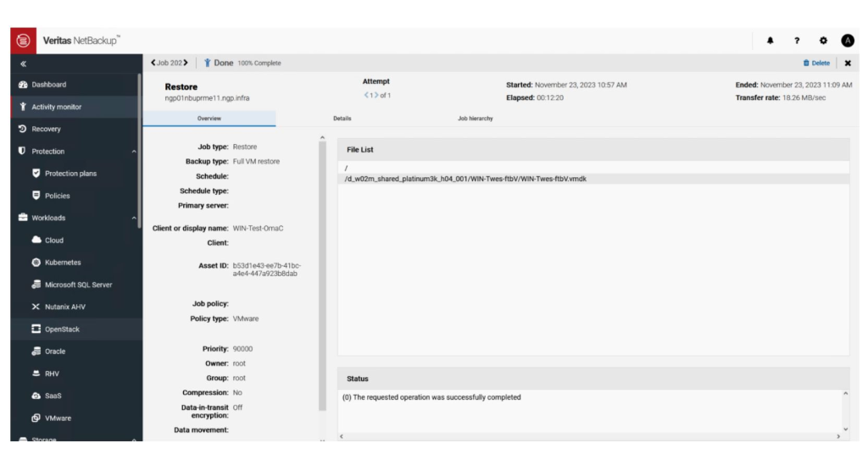This screenshot has height=471, width=868.
Task: Open Cloud workload
Action: (x=53, y=241)
